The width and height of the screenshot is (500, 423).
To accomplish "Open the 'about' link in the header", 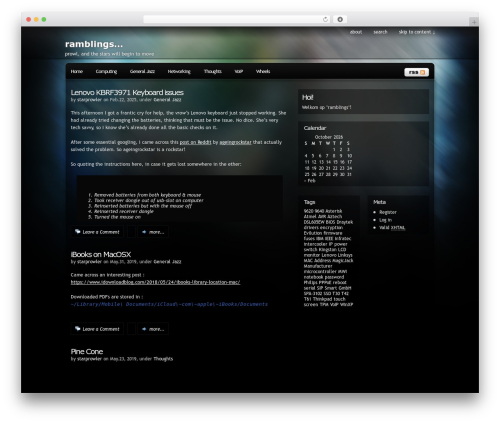I will pyautogui.click(x=356, y=32).
